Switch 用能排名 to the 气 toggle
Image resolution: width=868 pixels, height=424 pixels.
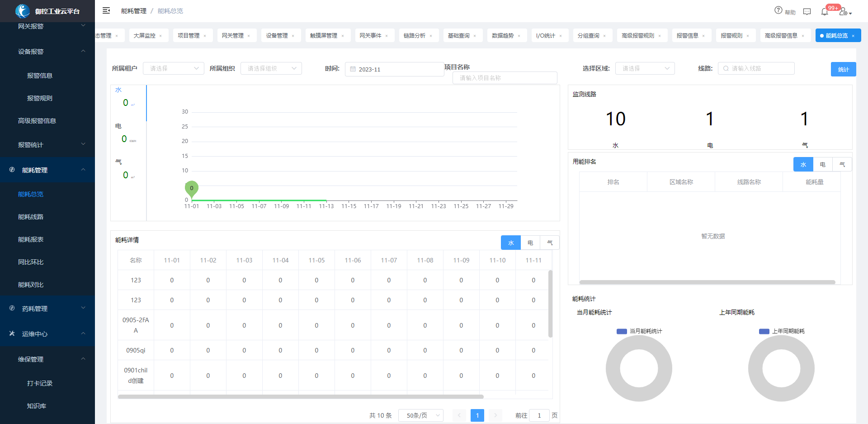tap(842, 164)
